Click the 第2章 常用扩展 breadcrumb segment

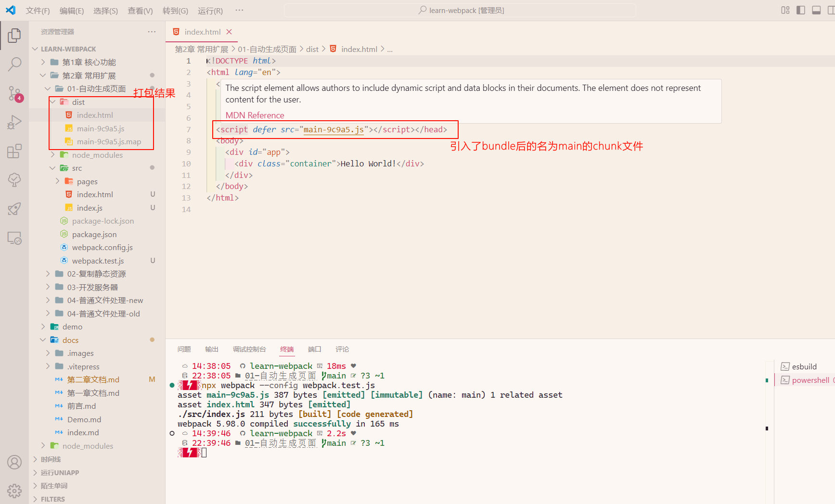pyautogui.click(x=202, y=49)
